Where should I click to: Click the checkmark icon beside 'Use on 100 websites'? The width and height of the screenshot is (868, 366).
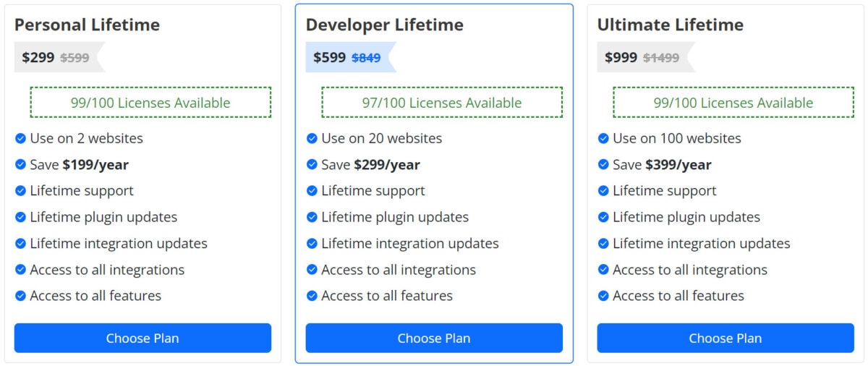603,138
